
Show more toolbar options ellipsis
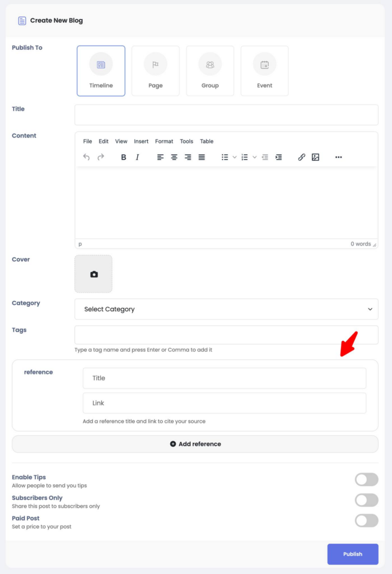click(338, 158)
